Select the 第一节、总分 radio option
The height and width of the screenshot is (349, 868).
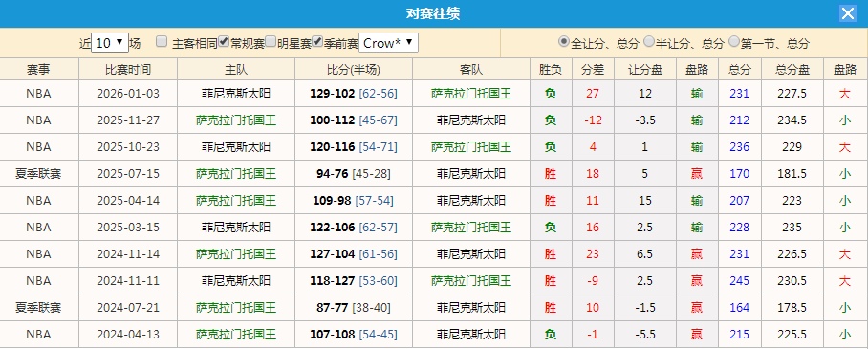(x=734, y=41)
